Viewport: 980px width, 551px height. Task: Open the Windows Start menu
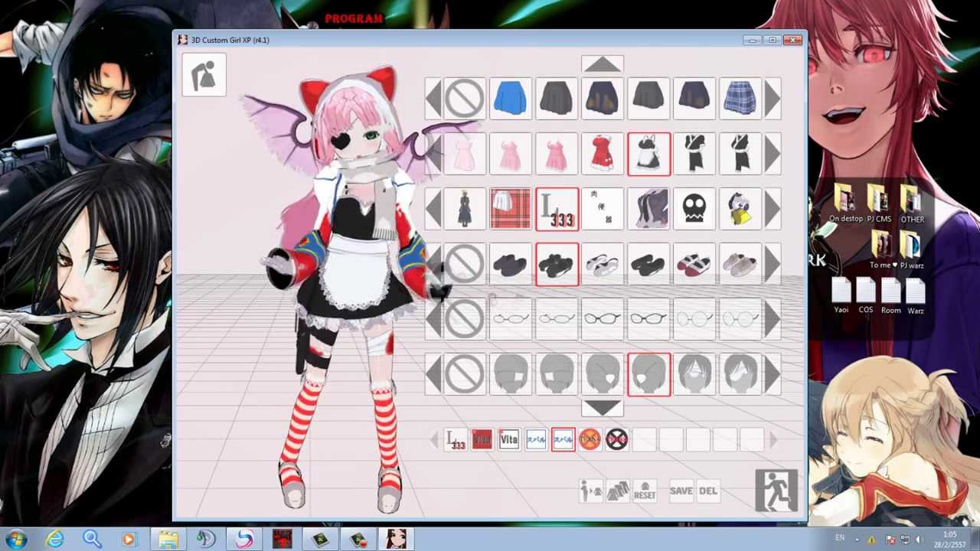16,539
